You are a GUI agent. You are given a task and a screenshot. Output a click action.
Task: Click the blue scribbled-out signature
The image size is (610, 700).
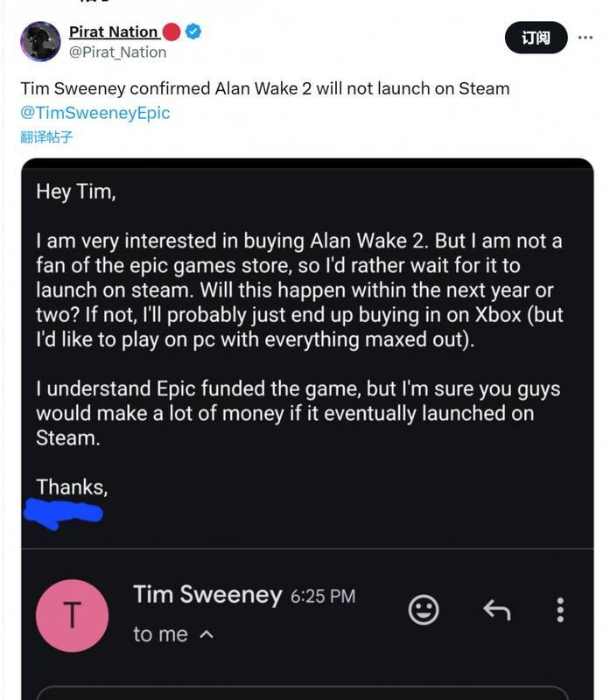pyautogui.click(x=65, y=513)
